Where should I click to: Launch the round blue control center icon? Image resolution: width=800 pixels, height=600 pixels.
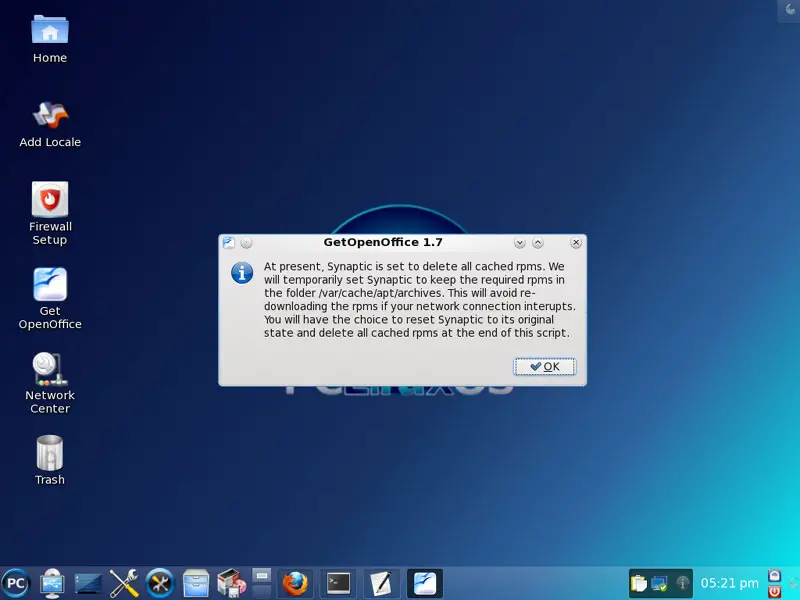160,583
